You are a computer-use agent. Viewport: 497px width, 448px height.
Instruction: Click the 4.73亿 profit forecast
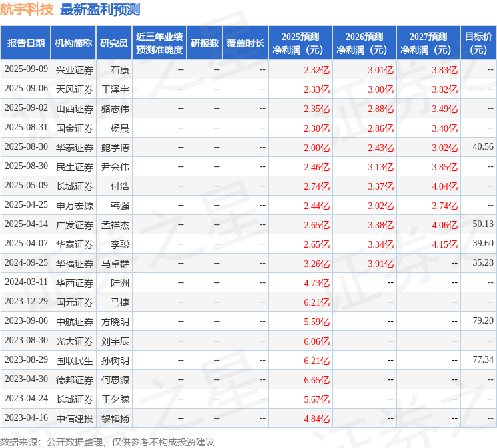[316, 283]
